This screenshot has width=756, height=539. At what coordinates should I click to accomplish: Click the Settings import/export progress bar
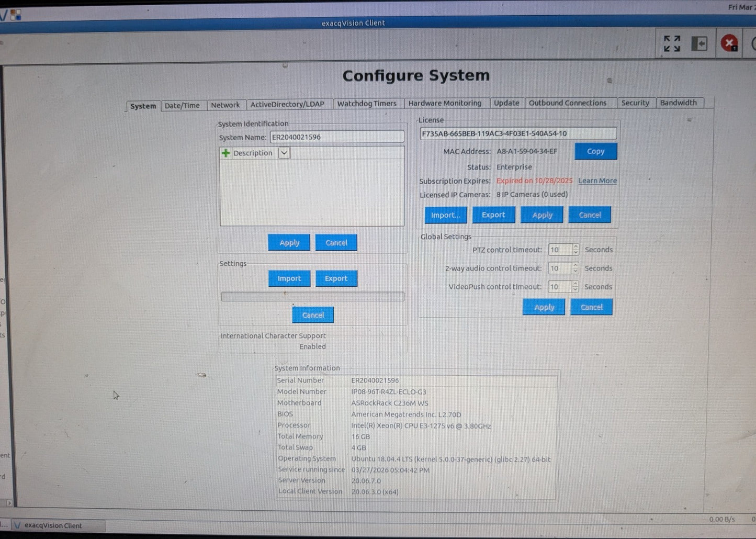pos(313,297)
